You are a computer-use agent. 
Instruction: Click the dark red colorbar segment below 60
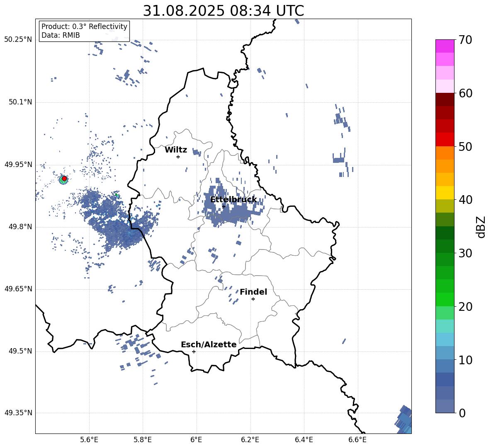click(445, 99)
